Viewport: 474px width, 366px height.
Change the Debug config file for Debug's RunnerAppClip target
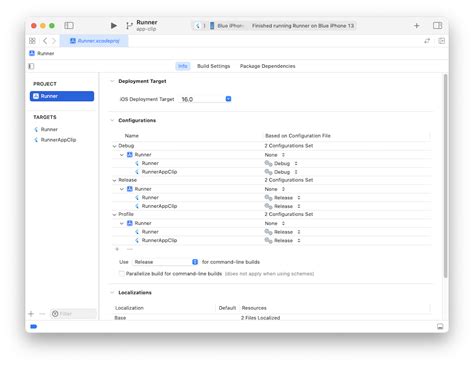tap(281, 172)
